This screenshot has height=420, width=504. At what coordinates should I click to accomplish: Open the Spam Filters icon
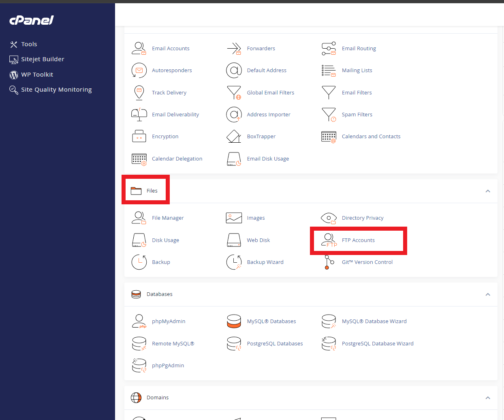click(329, 114)
